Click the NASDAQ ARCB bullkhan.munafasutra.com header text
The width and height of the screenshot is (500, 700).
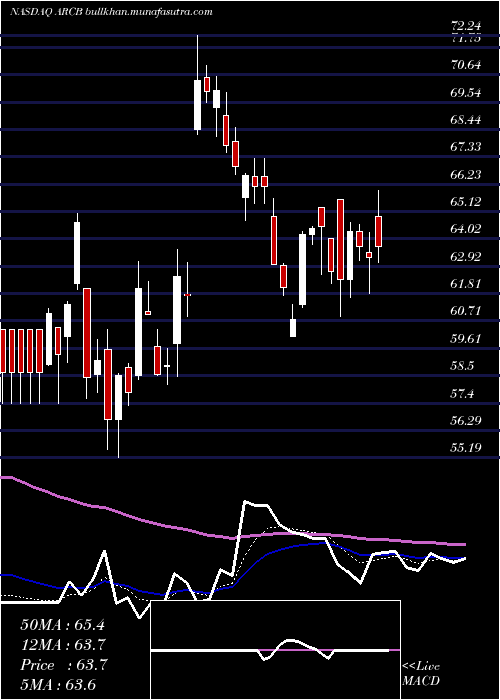111,12
